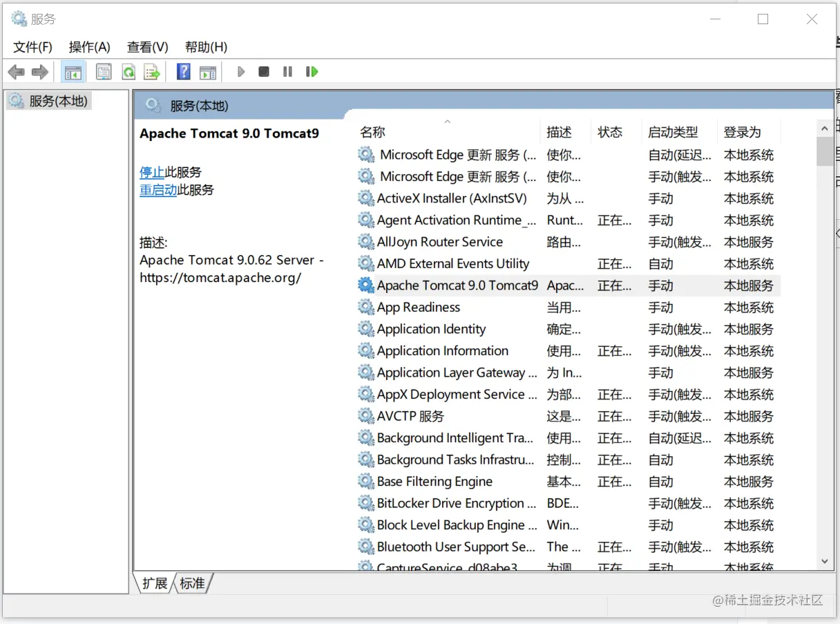Click the scrollbar down arrow in services list

tap(825, 561)
